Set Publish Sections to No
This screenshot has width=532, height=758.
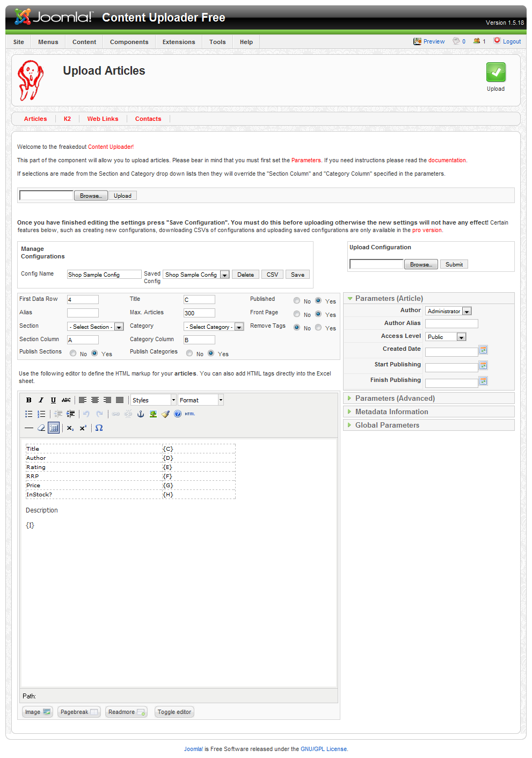(73, 353)
